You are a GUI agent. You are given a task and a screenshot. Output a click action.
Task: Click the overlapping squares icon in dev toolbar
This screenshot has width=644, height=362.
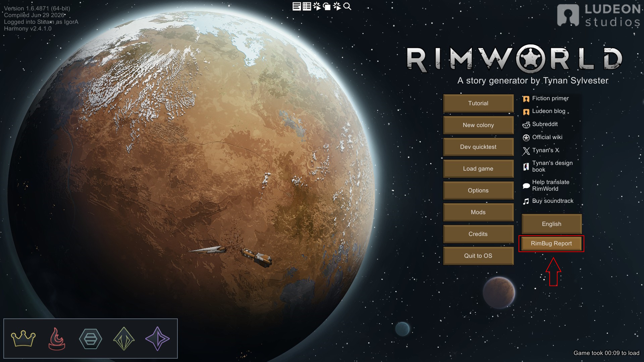327,6
